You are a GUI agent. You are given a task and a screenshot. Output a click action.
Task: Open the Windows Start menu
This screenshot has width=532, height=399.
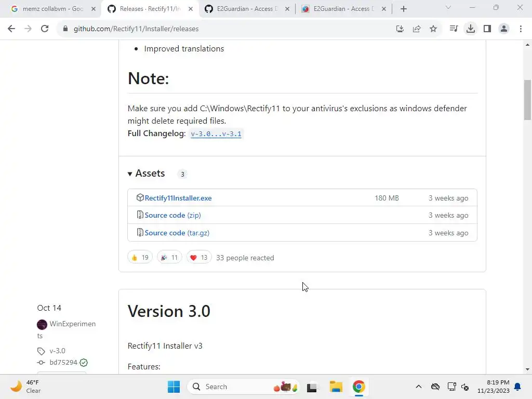point(174,387)
